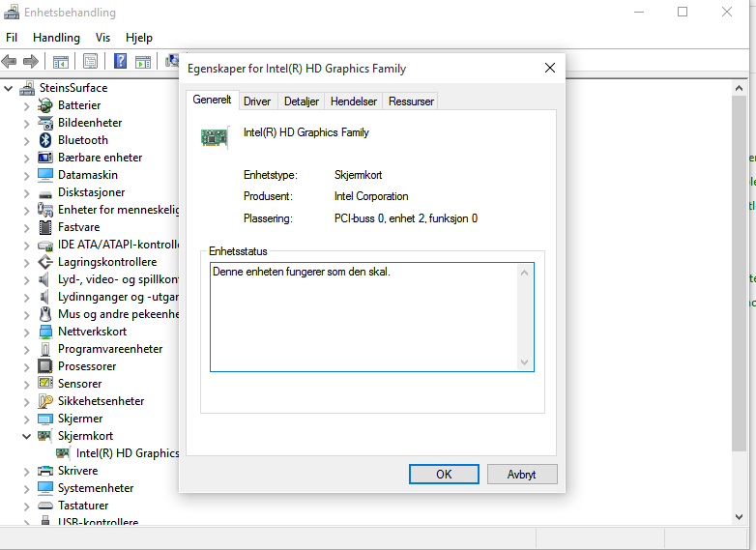Click the graphics card icon in the dialog

pyautogui.click(x=215, y=137)
